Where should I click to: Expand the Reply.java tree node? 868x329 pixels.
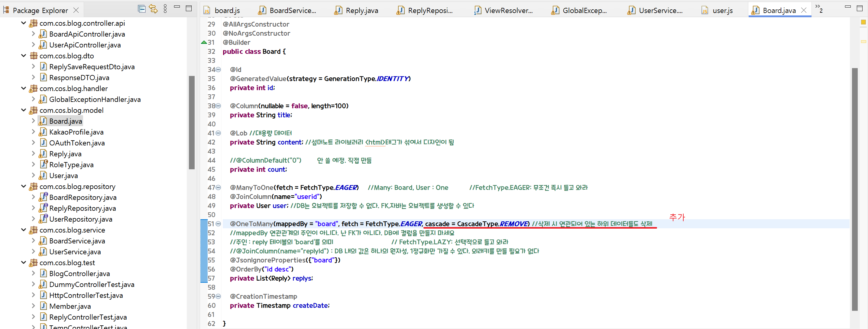pos(33,153)
